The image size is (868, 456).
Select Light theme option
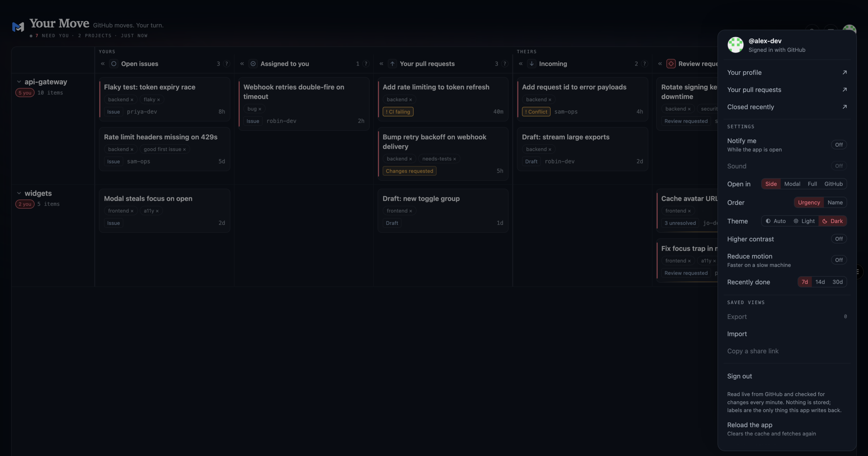point(804,221)
